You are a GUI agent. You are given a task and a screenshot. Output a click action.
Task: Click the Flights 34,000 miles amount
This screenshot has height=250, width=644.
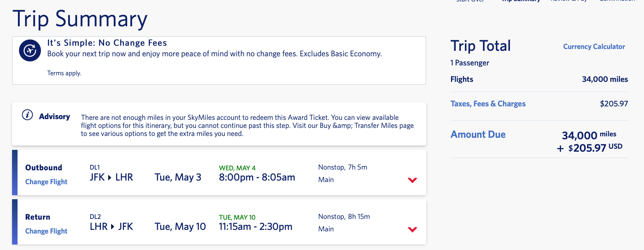point(605,79)
